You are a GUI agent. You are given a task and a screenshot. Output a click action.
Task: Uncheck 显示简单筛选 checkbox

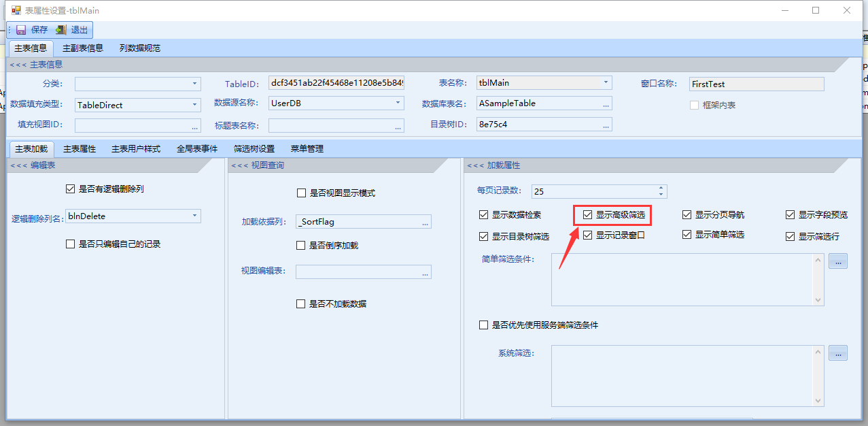[687, 235]
